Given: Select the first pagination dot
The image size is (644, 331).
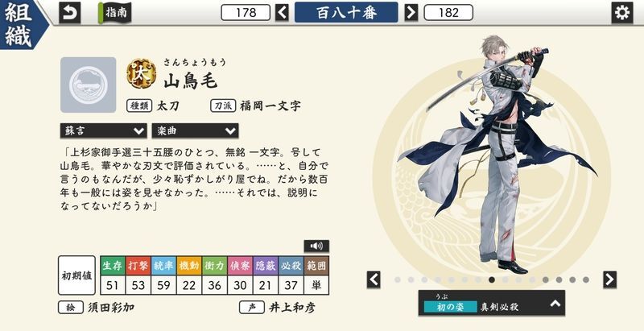Looking at the screenshot, I should 397,279.
